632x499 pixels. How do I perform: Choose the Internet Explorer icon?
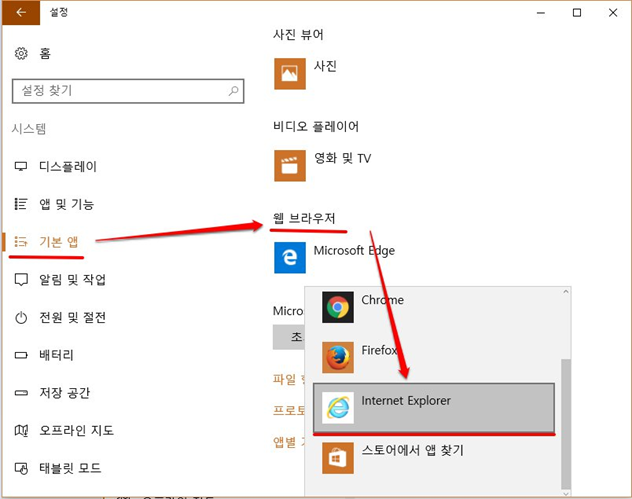(x=338, y=408)
